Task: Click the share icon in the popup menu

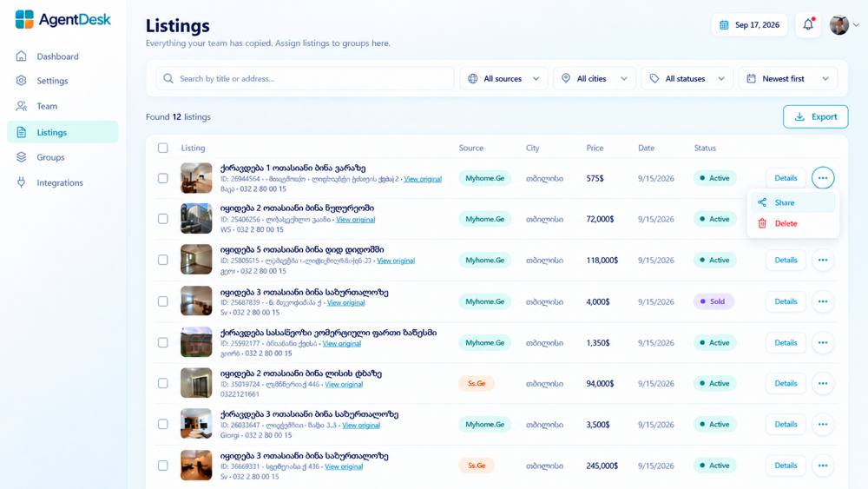Action: (x=762, y=202)
